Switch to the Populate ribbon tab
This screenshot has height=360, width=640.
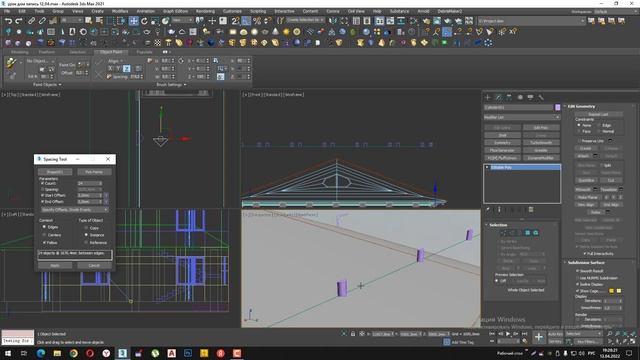(144, 52)
